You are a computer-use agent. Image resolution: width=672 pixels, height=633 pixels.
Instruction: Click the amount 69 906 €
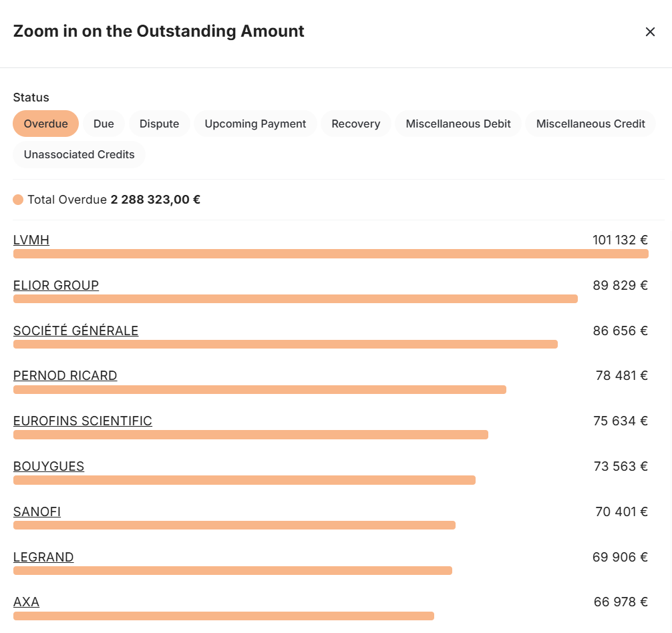[x=620, y=557]
